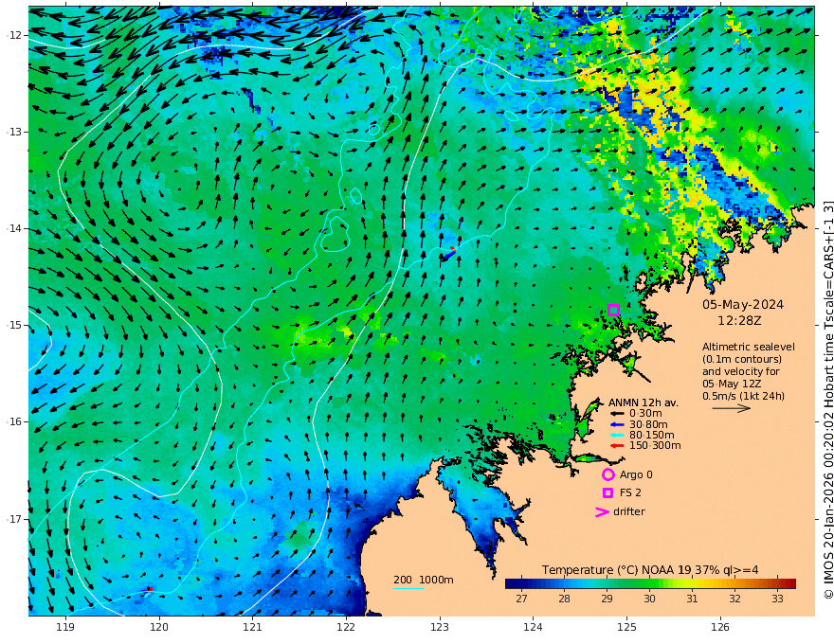Click the colorbar tick label 28

(564, 599)
